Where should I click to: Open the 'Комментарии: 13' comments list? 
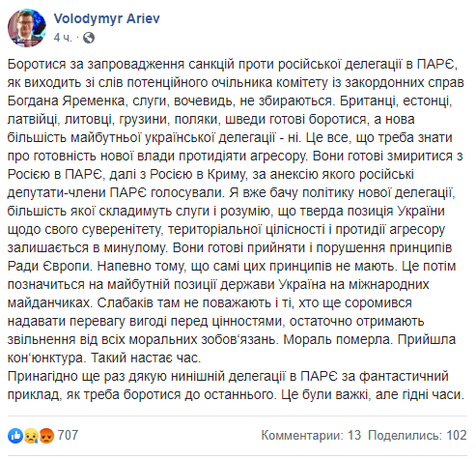click(311, 435)
